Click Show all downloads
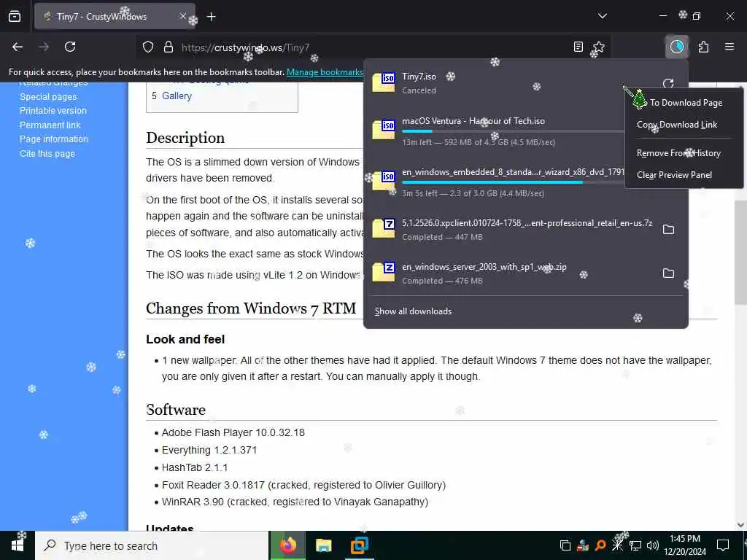 [413, 311]
